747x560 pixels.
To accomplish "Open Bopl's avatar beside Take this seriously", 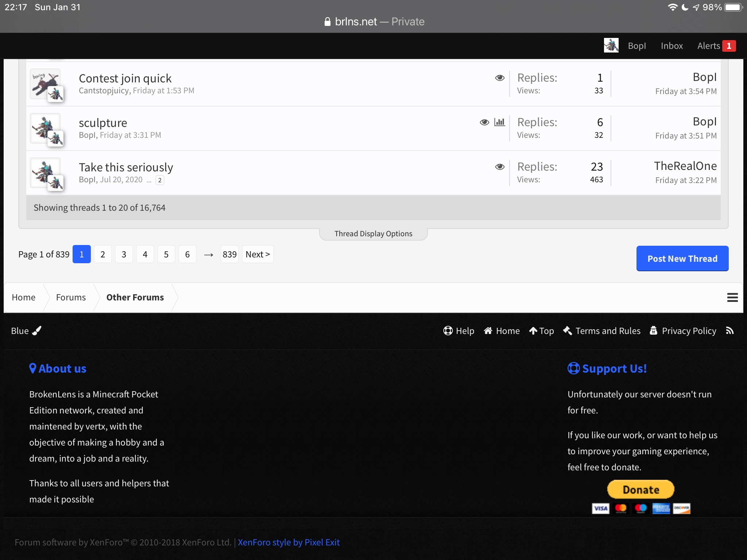I will [45, 172].
